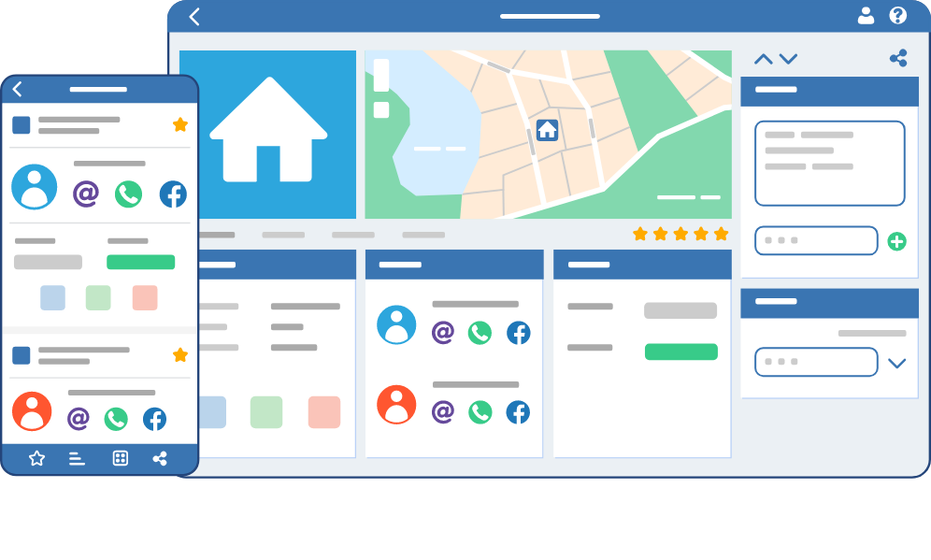Click the share icon above the right panel
The image size is (931, 560).
click(898, 58)
